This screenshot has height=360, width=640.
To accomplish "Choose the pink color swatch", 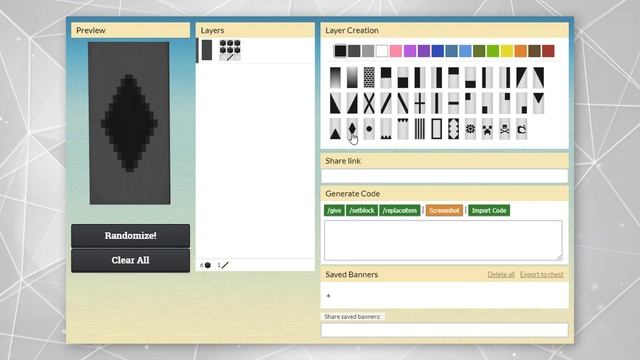I will tap(396, 51).
